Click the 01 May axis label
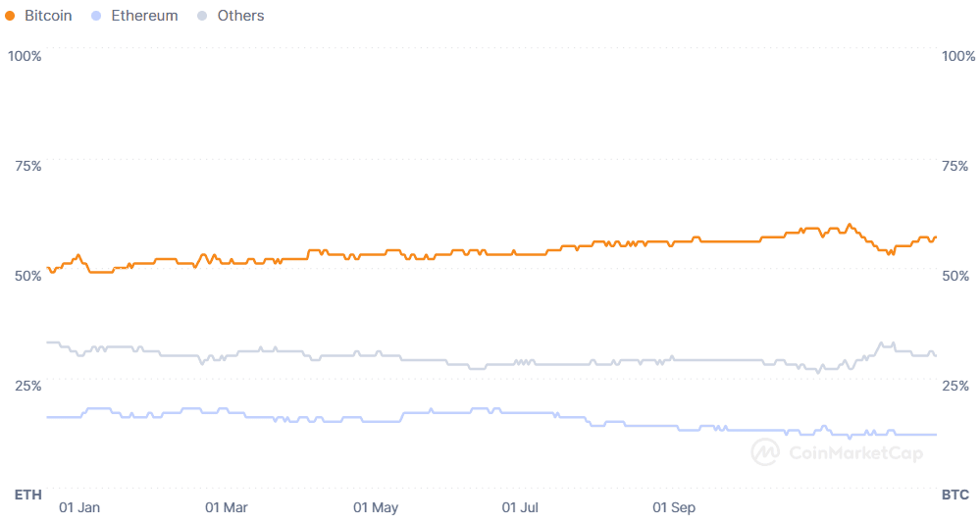Viewport: 980px width, 525px height. pyautogui.click(x=376, y=507)
